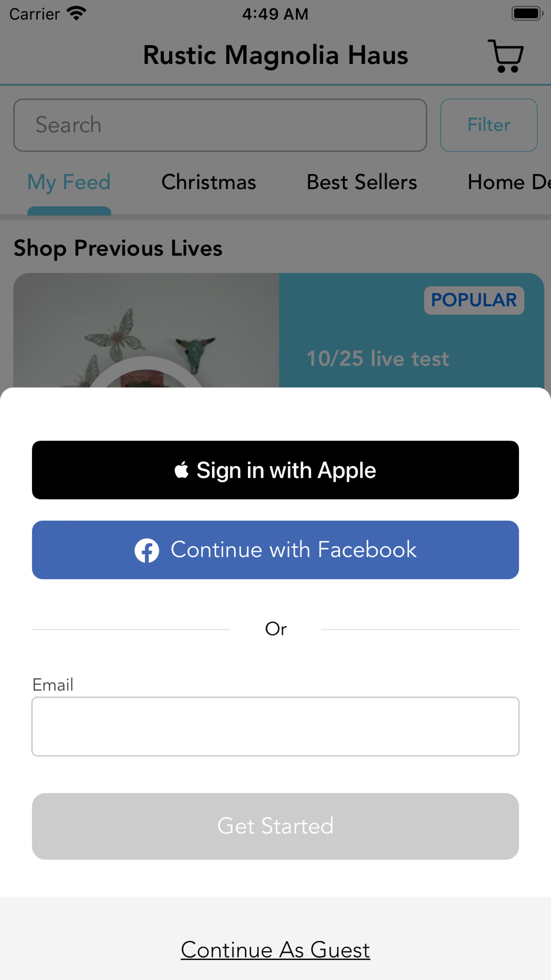Choose Continue with Facebook

[275, 550]
